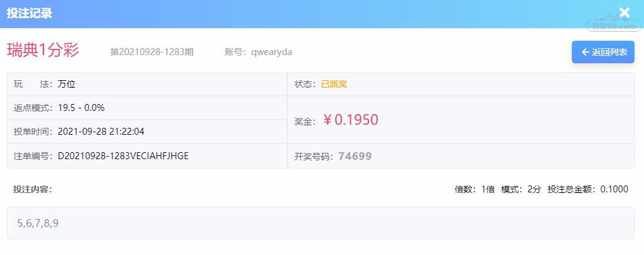
Task: Click the 返回列表 button
Action: [x=603, y=52]
